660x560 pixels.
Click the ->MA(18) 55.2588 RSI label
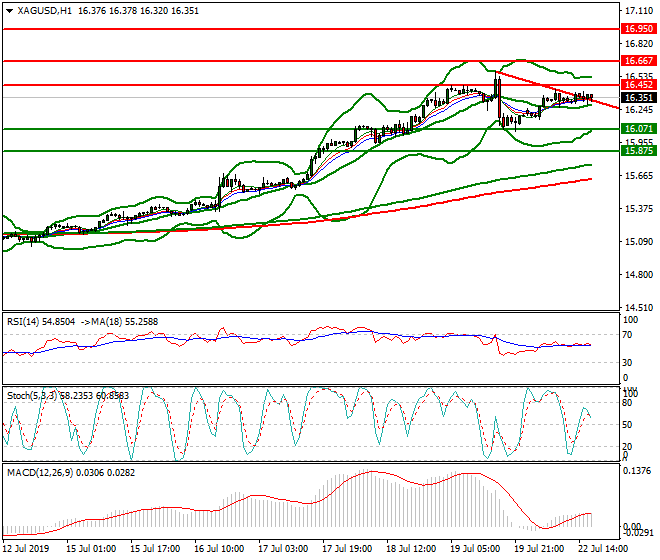point(119,322)
